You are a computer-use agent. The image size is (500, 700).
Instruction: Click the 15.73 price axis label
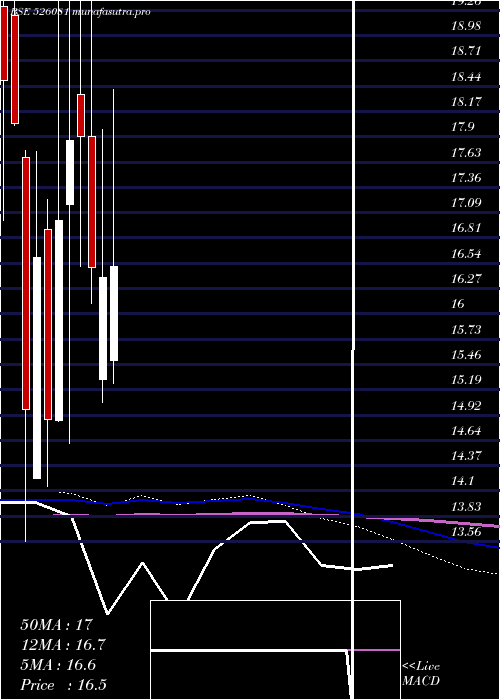[x=466, y=329]
